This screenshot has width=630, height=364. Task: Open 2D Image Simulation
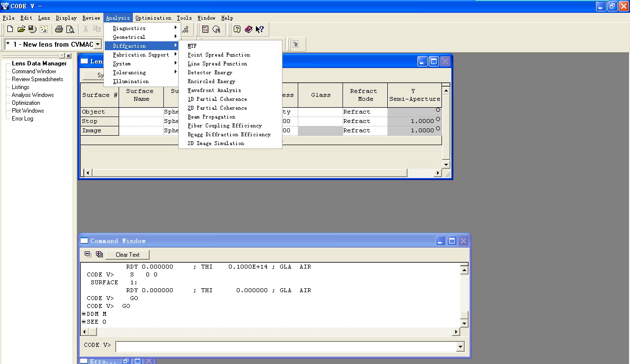coord(230,143)
